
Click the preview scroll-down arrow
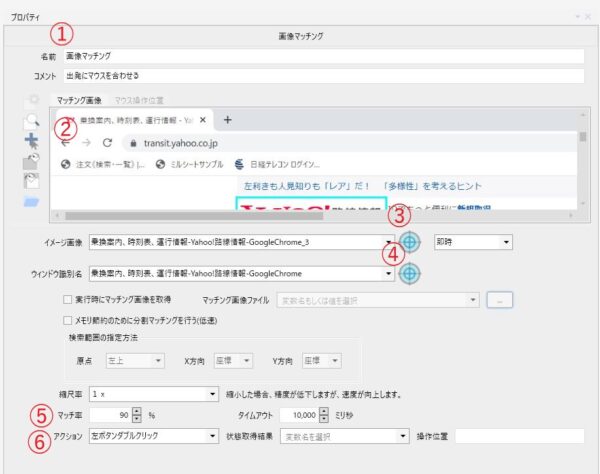pyautogui.click(x=583, y=203)
